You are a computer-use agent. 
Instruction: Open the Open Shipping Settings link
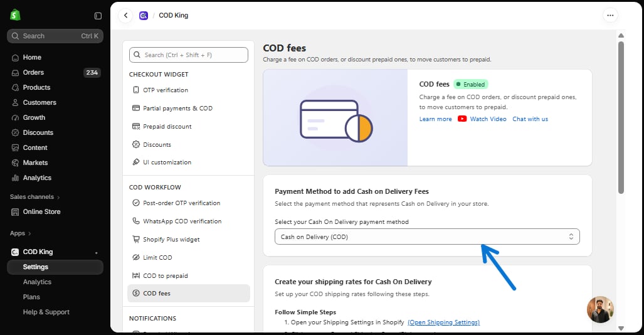tap(443, 322)
